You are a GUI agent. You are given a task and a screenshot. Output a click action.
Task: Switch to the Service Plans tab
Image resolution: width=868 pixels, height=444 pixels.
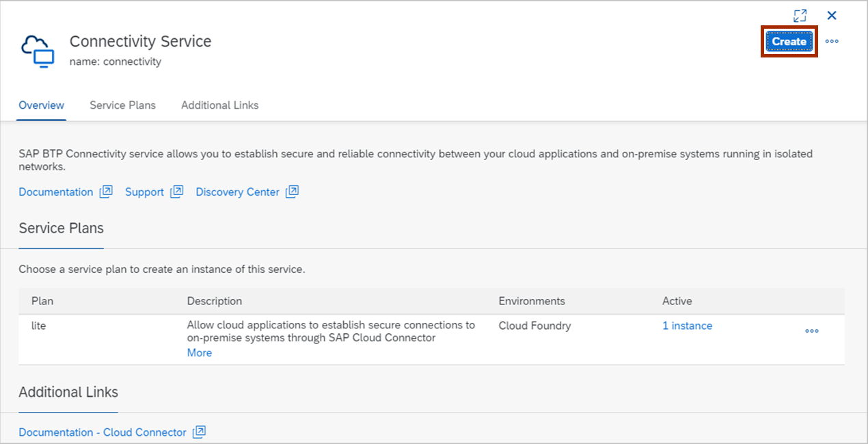(x=122, y=105)
